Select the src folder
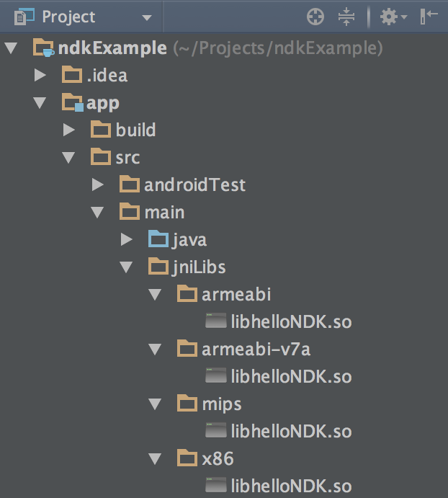Image resolution: width=448 pixels, height=498 pixels. pyautogui.click(x=127, y=158)
